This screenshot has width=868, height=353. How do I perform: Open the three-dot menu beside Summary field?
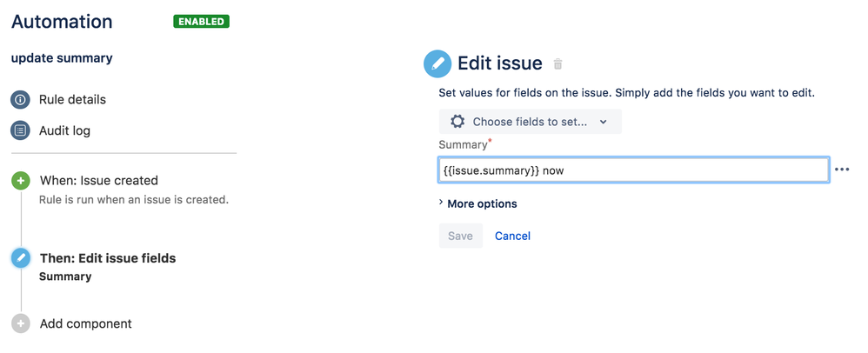[842, 170]
